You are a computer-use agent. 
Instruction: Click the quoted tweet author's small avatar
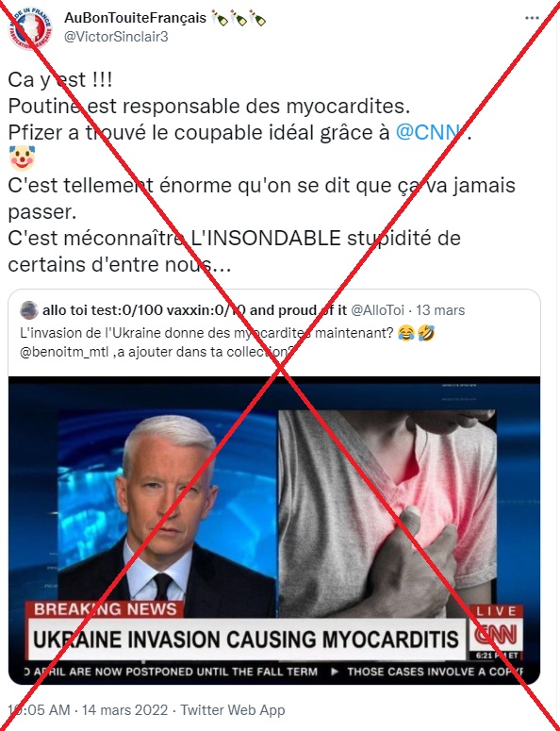[x=29, y=310]
